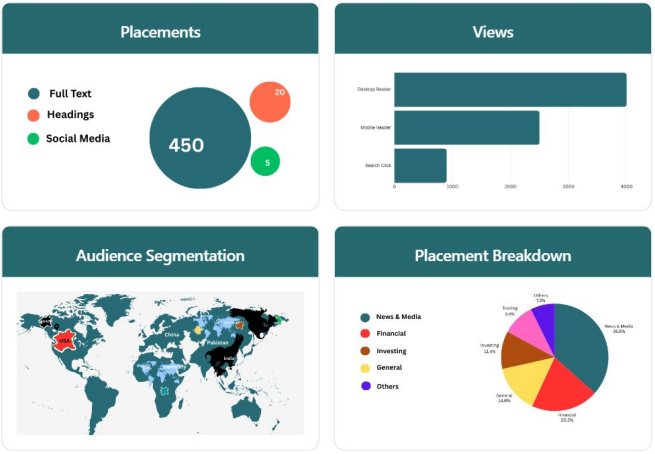
Task: Select the News & Media pie slice
Action: tap(580, 345)
